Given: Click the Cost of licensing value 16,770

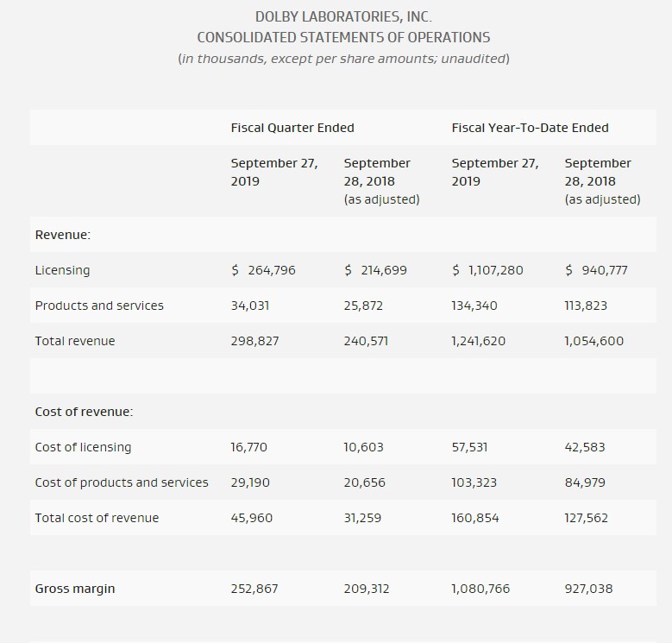Looking at the screenshot, I should (248, 447).
